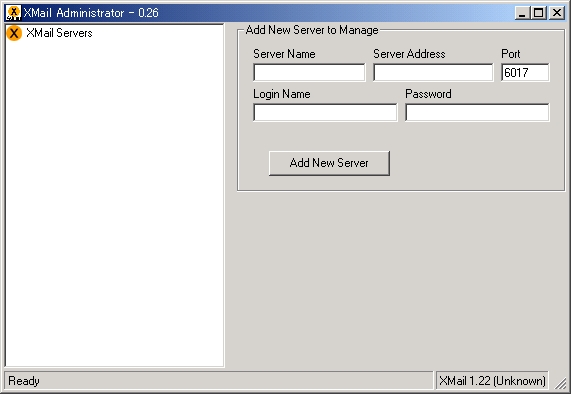The image size is (571, 394).
Task: Click the Ready status bar panel
Action: pos(218,381)
